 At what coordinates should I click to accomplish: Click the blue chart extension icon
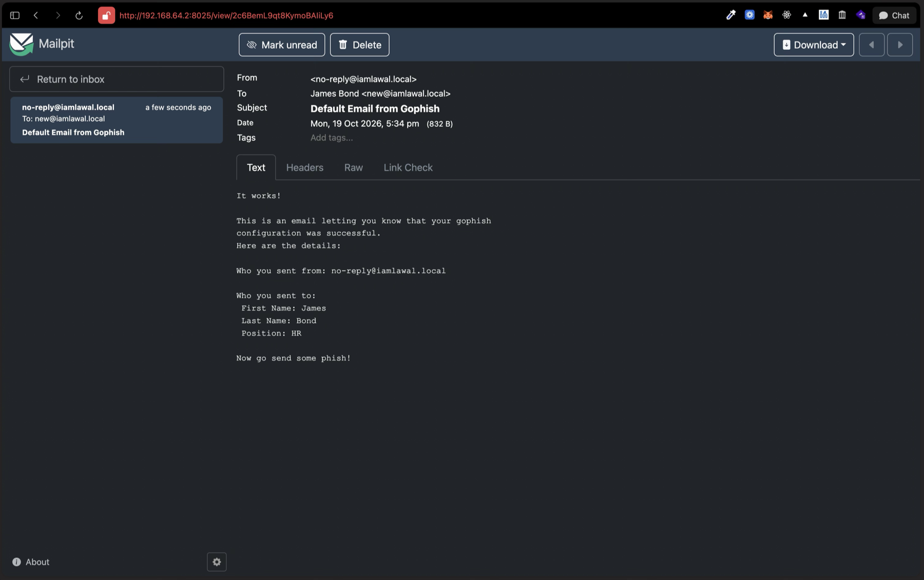823,15
